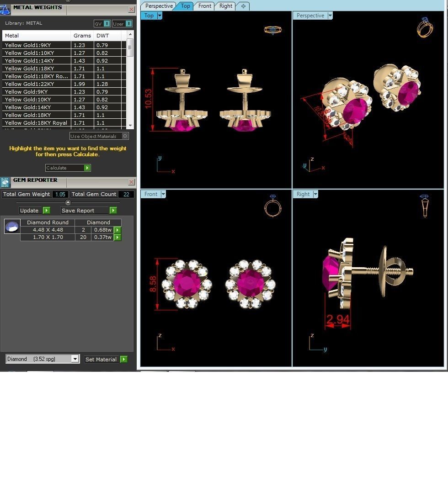
Task: Click green arrow on the 0.68tw row
Action: [117, 230]
